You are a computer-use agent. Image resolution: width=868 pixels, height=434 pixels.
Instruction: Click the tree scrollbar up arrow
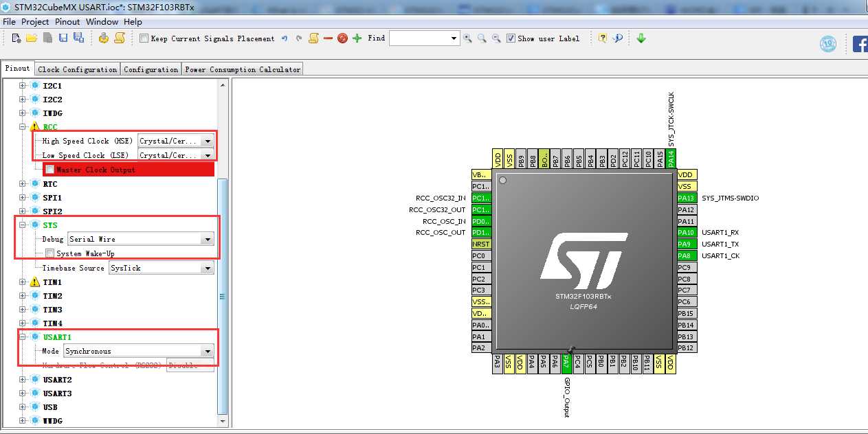click(x=222, y=84)
